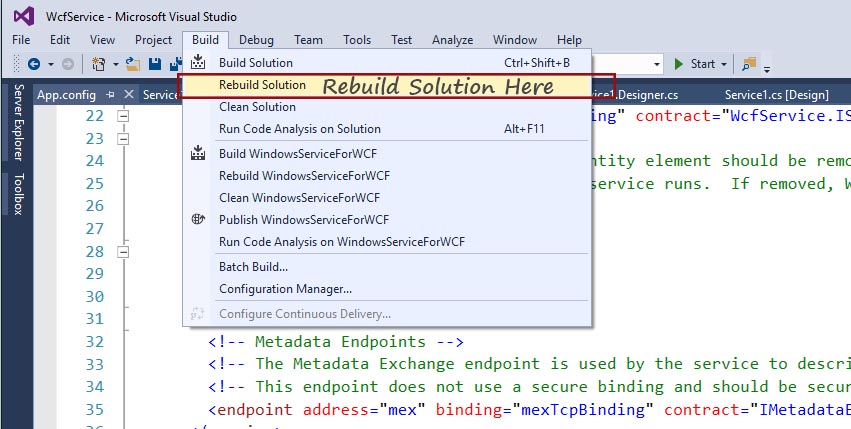
Task: Open the New Project dropdown arrow
Action: (x=116, y=64)
